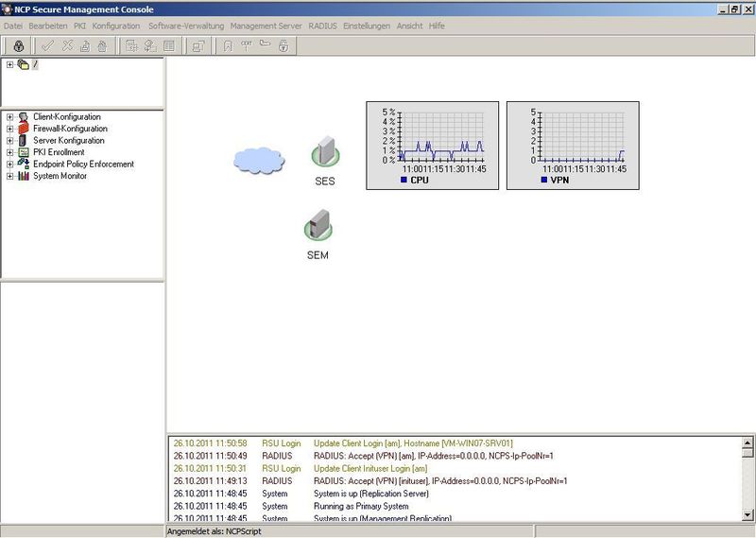This screenshot has height=538, width=756.
Task: Click the user import toolbar icon
Action: [x=150, y=45]
